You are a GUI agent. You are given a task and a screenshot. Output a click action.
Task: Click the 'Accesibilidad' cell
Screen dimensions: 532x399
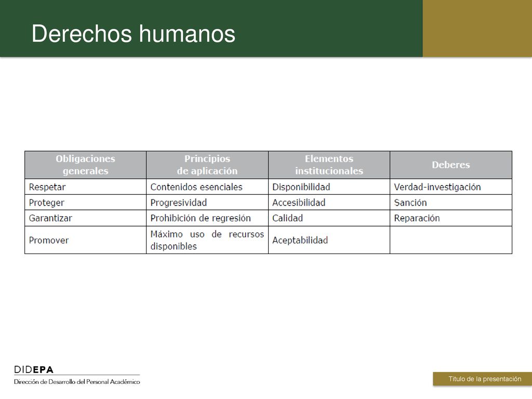329,202
